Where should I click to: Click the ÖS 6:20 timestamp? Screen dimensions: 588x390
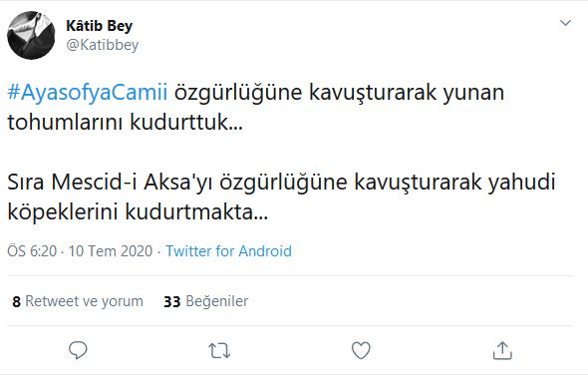click(32, 251)
